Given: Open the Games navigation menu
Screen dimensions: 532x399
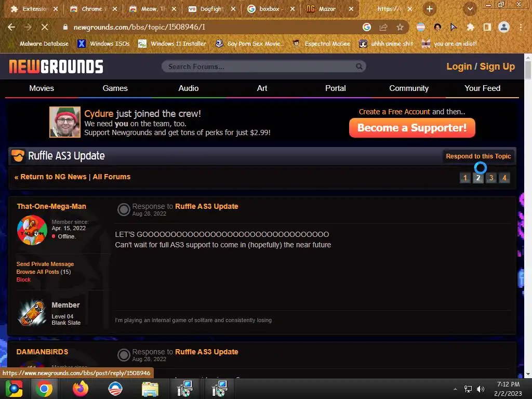Looking at the screenshot, I should pos(115,88).
